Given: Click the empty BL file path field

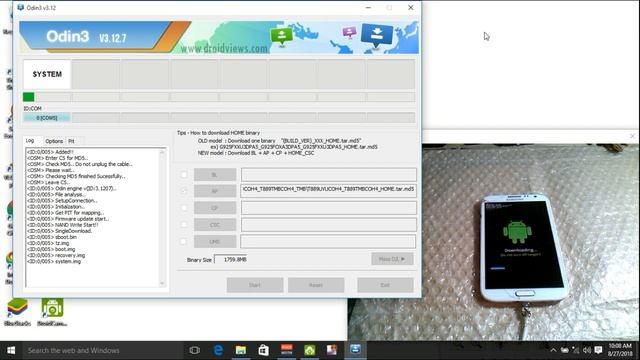Looking at the screenshot, I should click(329, 174).
